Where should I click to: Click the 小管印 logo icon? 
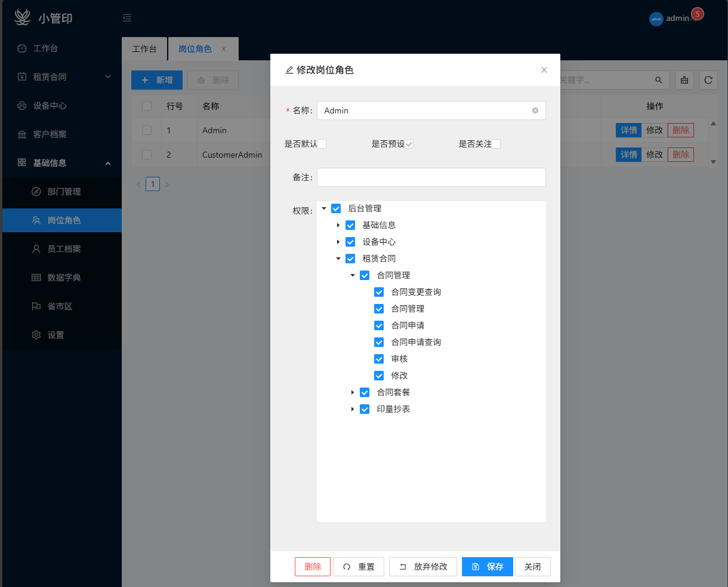pyautogui.click(x=23, y=18)
